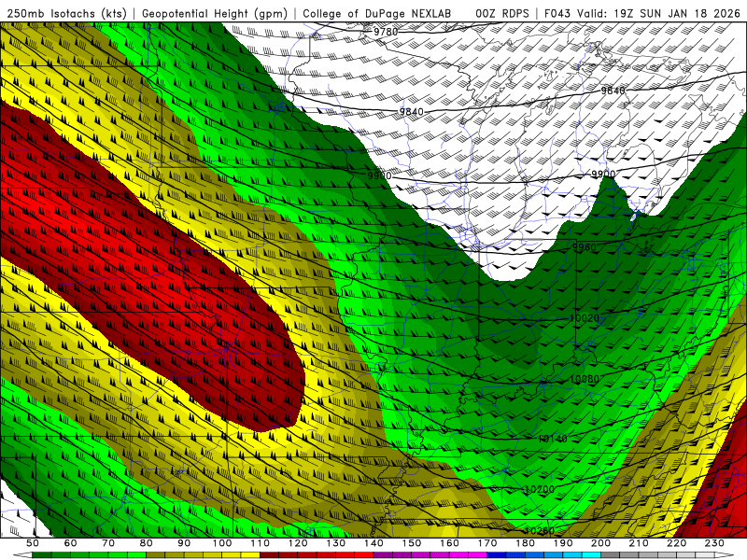Image resolution: width=747 pixels, height=560 pixels.
Task: Click the 110 knot colorbar label
Action: pyautogui.click(x=260, y=543)
